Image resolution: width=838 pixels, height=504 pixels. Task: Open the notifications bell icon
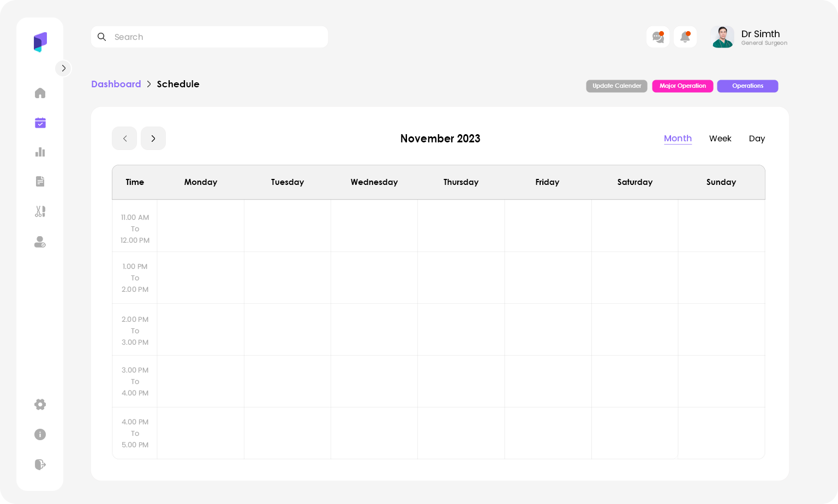click(685, 37)
